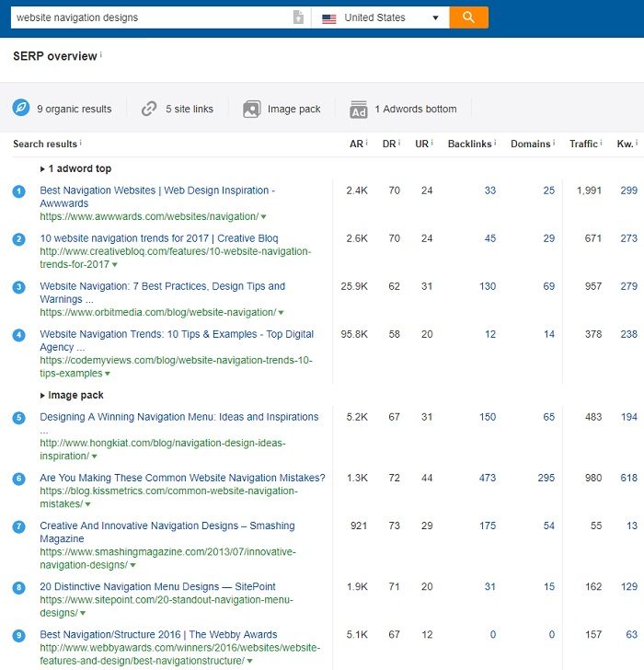The image size is (644, 670).
Task: Click the info icon beside Search results
Action: [x=80, y=143]
